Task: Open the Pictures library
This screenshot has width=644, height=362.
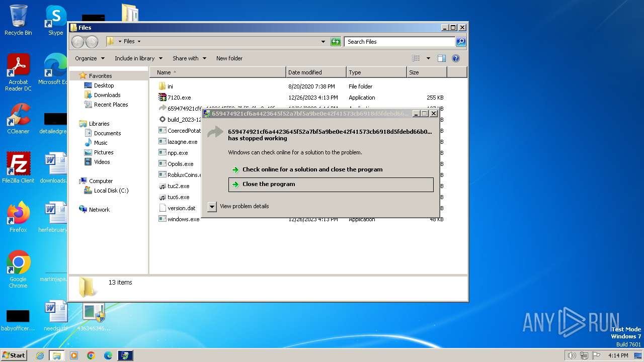Action: (104, 152)
